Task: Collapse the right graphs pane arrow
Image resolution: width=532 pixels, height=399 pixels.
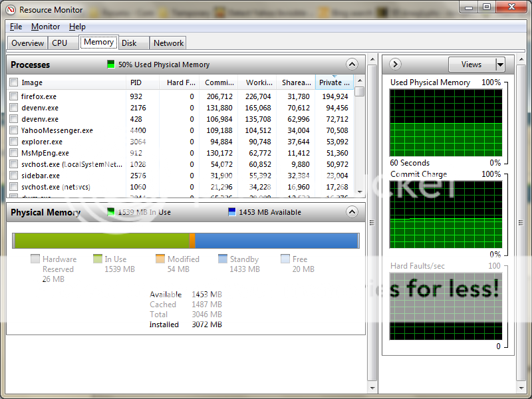Action: click(x=395, y=65)
